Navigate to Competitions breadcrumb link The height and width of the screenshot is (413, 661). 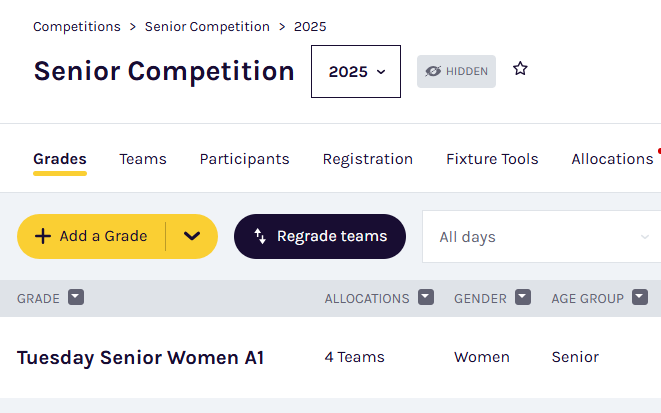[x=77, y=27]
